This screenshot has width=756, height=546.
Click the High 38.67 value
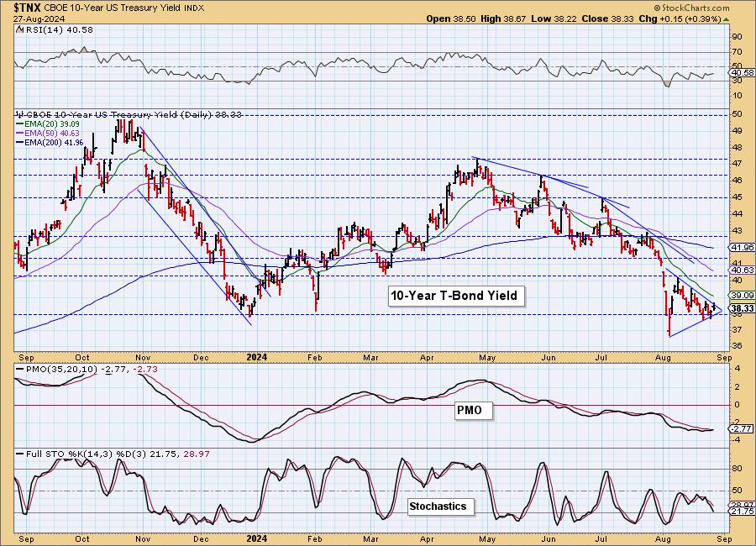tap(503, 18)
